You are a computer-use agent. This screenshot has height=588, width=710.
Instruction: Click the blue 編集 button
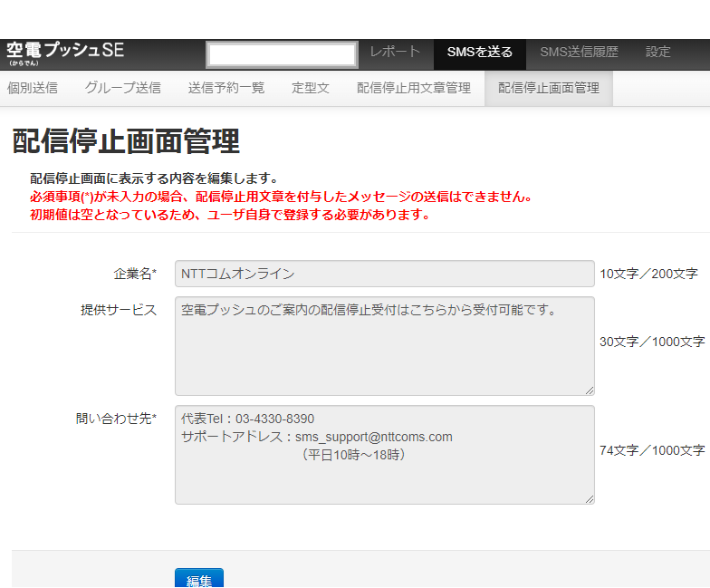click(x=199, y=578)
